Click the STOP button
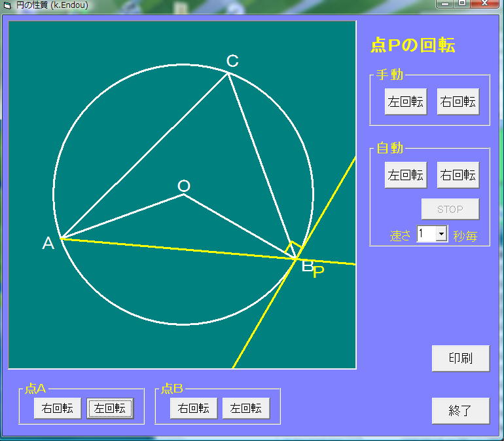This screenshot has height=441, width=504. [x=450, y=209]
